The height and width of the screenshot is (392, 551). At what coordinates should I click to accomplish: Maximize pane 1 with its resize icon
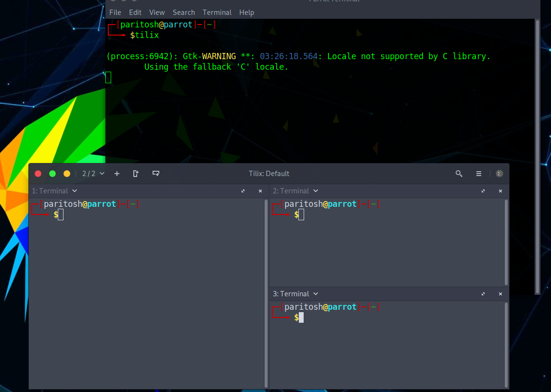pyautogui.click(x=243, y=191)
